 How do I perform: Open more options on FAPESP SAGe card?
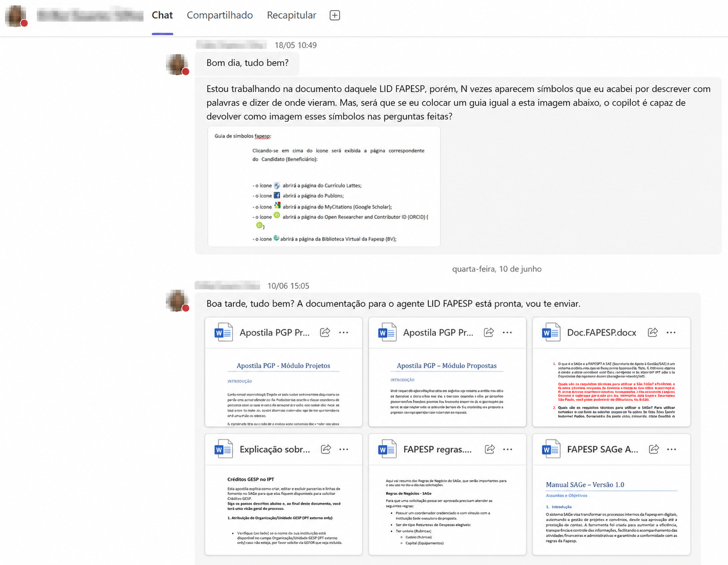click(x=672, y=449)
